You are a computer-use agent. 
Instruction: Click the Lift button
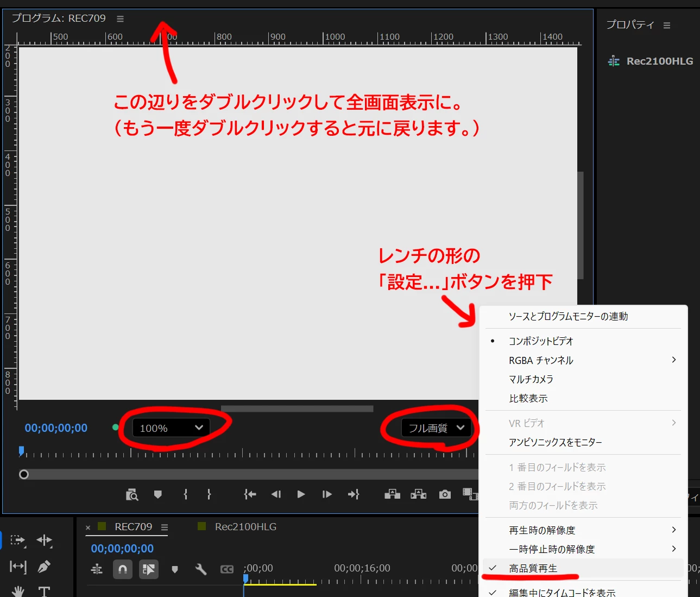click(x=392, y=494)
